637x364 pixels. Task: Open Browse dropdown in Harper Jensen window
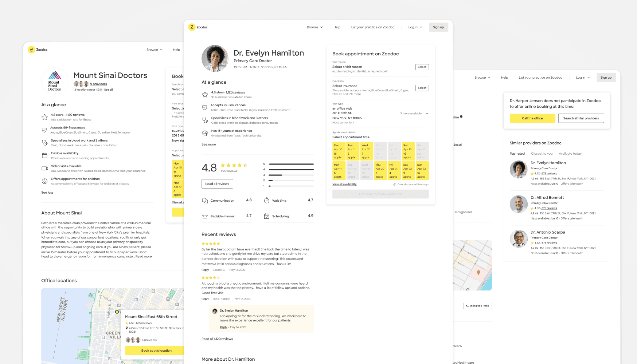tap(482, 78)
